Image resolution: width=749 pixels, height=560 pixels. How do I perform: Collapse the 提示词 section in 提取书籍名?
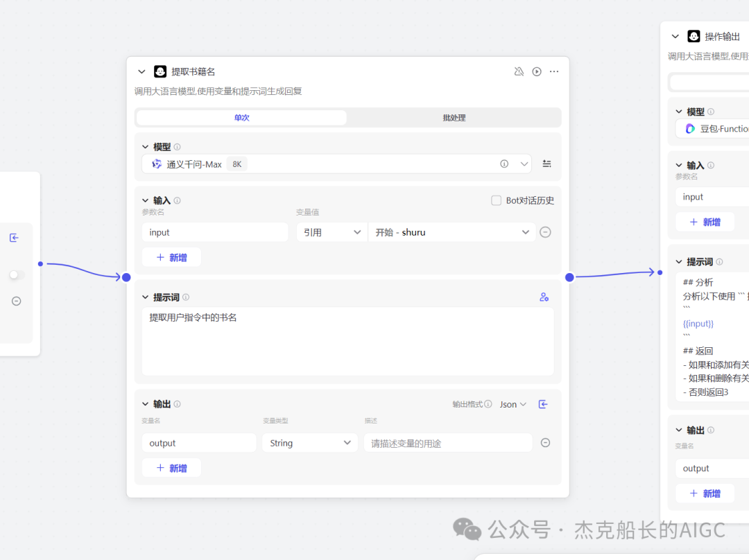tap(145, 297)
